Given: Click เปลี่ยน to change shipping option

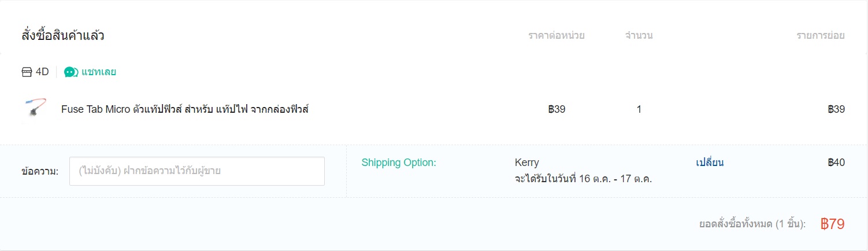Looking at the screenshot, I should coord(710,163).
